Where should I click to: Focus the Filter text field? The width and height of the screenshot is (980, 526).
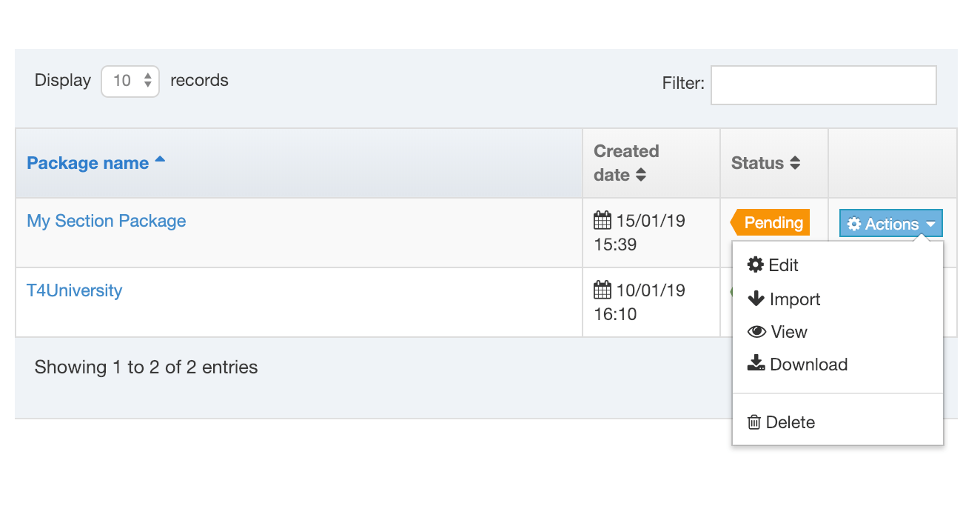pyautogui.click(x=823, y=85)
